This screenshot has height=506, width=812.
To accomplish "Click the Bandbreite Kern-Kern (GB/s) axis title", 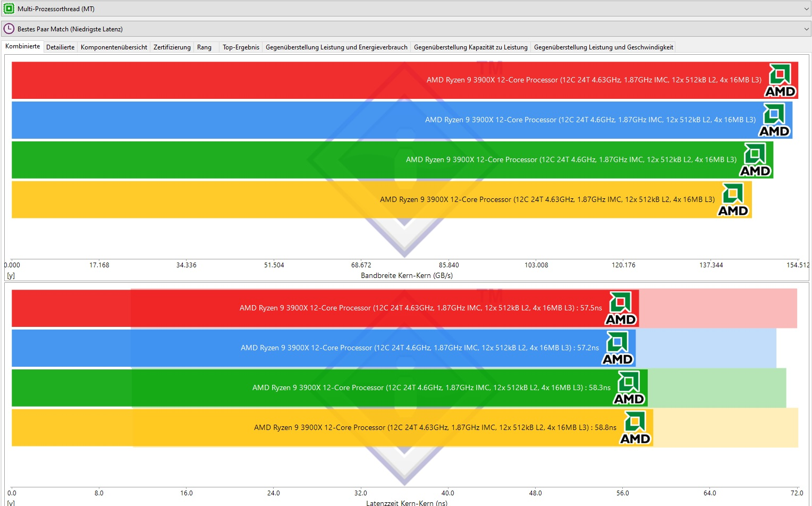I will pyautogui.click(x=407, y=275).
